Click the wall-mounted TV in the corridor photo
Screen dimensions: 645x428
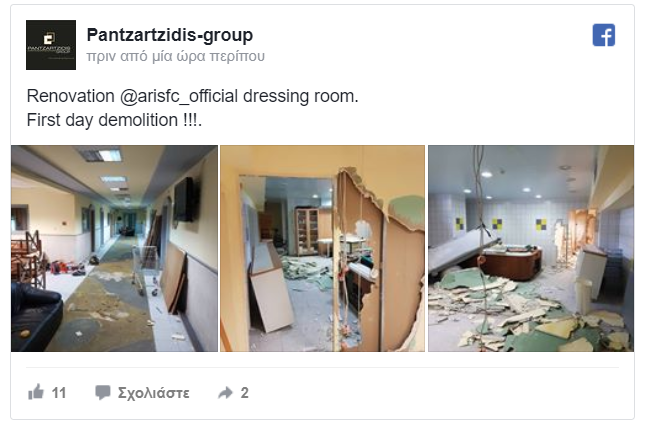[x=184, y=200]
